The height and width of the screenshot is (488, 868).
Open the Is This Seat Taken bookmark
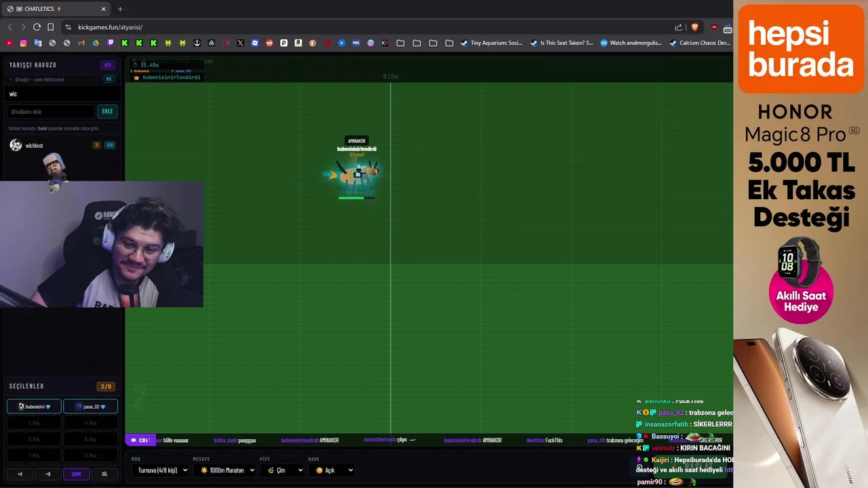click(561, 43)
